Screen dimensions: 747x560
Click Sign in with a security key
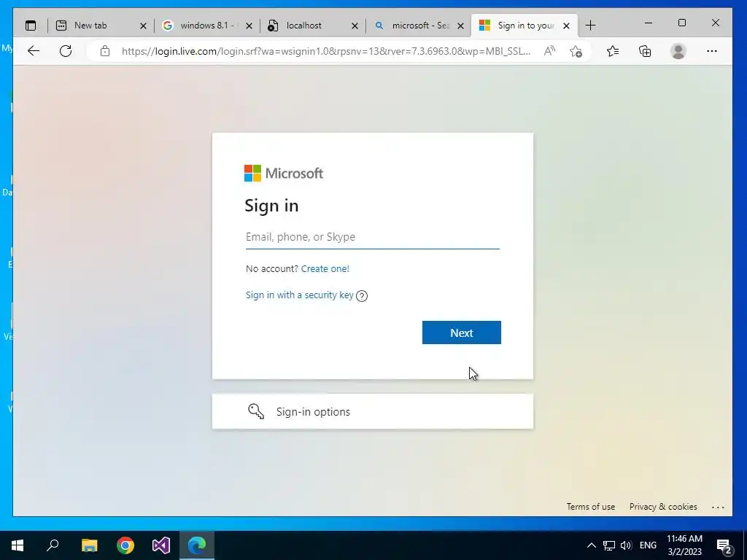pos(300,295)
